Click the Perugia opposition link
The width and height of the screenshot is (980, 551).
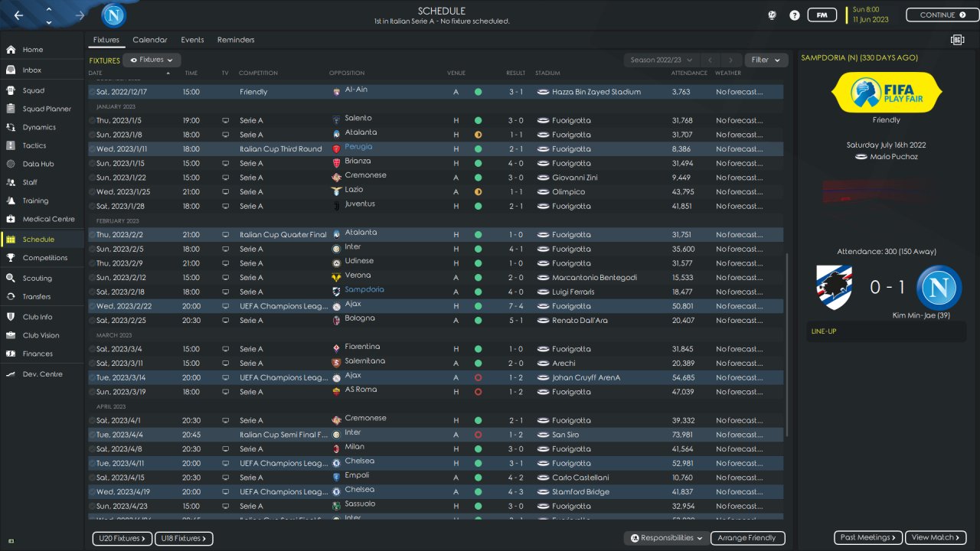pyautogui.click(x=358, y=147)
